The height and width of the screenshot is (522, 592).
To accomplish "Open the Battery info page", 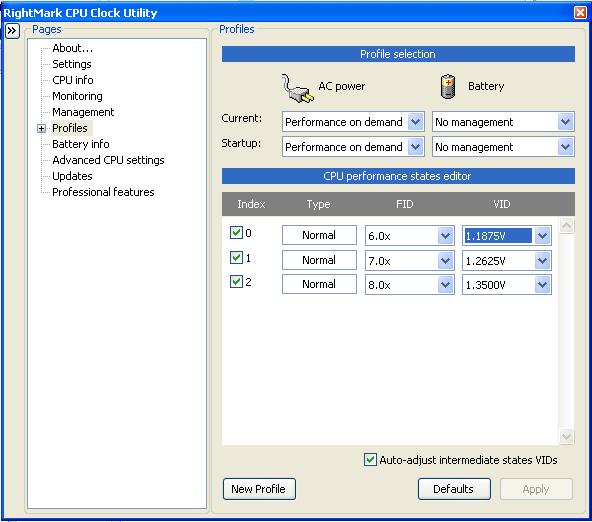I will click(x=81, y=144).
